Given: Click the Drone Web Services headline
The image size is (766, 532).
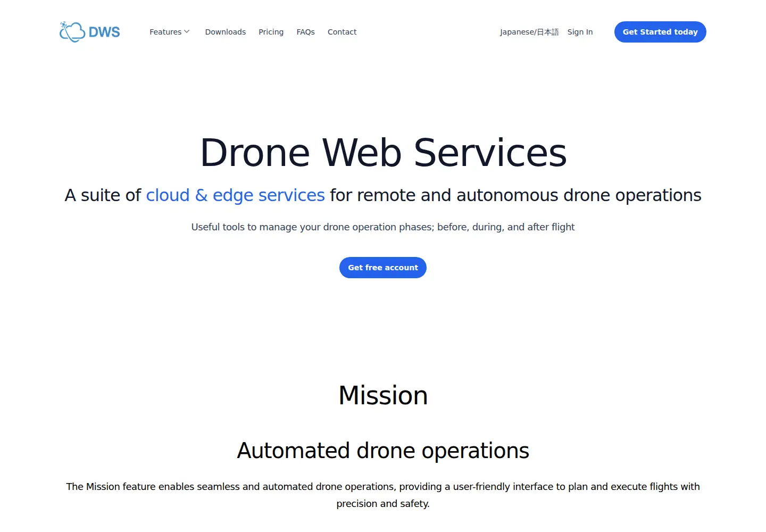Looking at the screenshot, I should 383,153.
